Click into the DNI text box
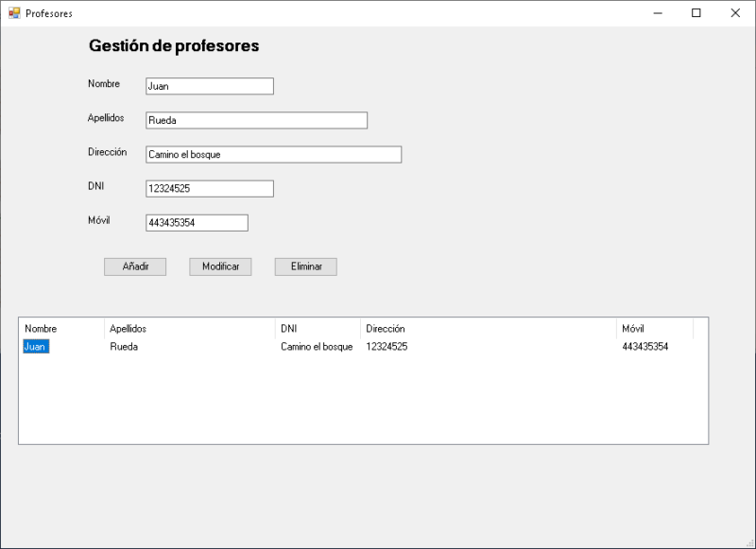 click(209, 189)
